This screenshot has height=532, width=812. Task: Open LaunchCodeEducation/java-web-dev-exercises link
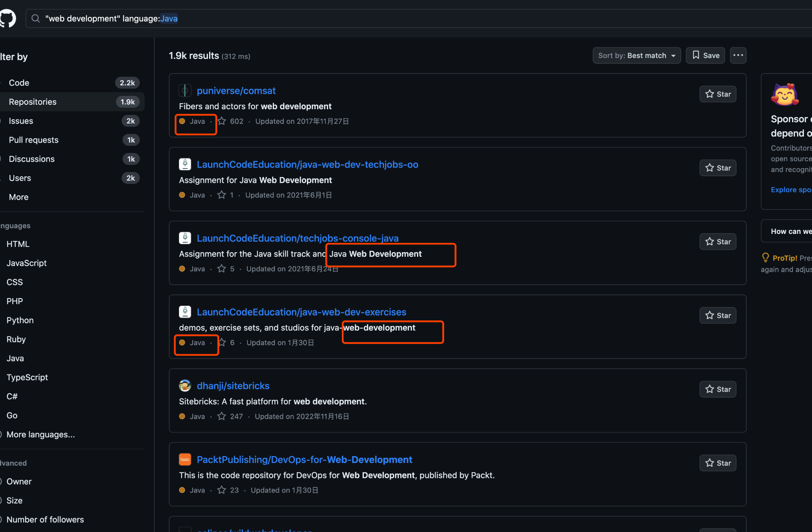301,312
